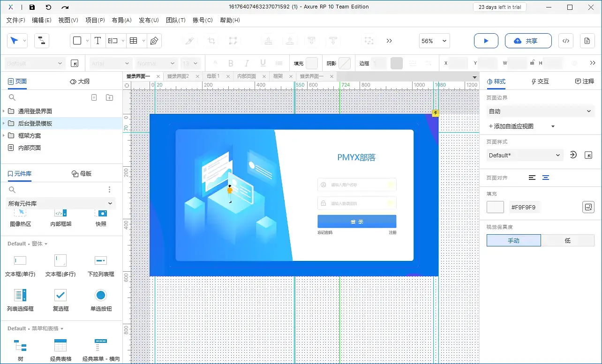
Task: Click the preview play button
Action: pos(486,41)
